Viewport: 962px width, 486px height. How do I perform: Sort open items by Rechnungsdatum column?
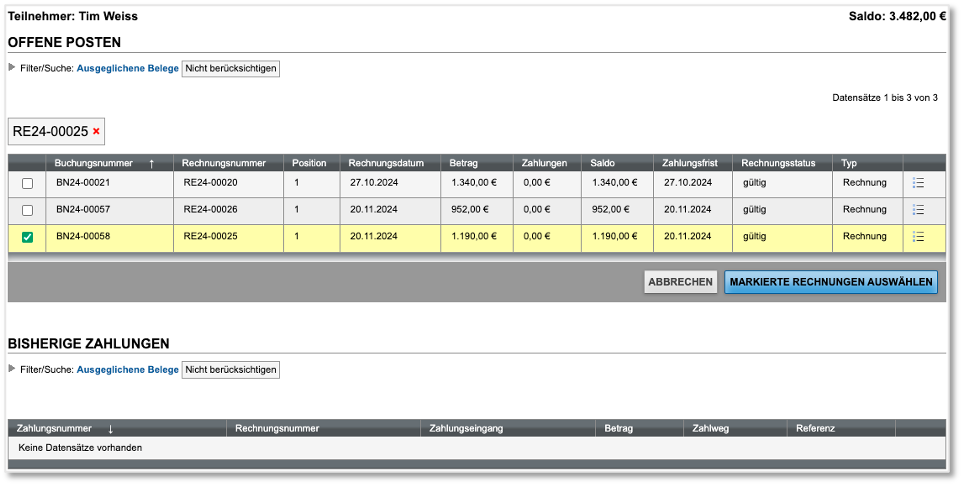point(386,163)
